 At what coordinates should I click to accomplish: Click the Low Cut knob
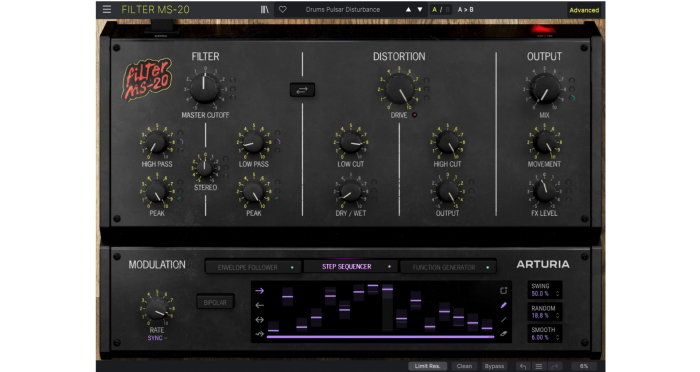click(x=350, y=143)
